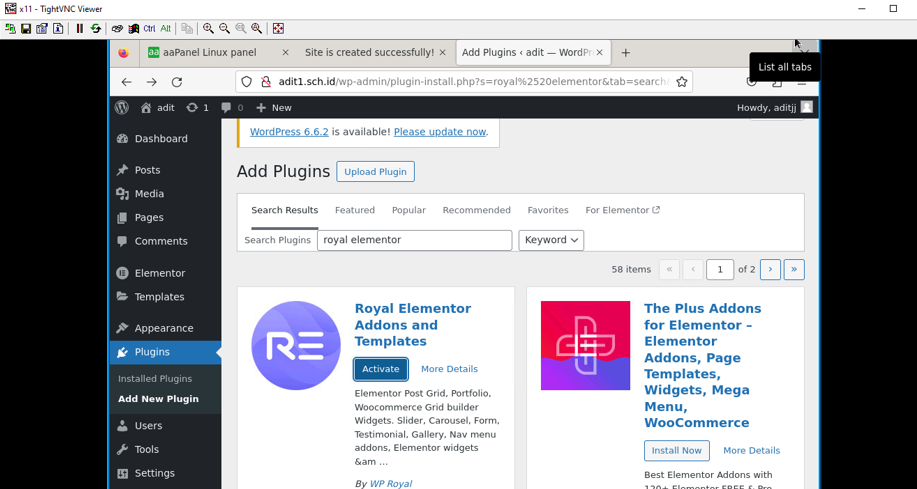
Task: Go back in Firefox
Action: pos(126,82)
